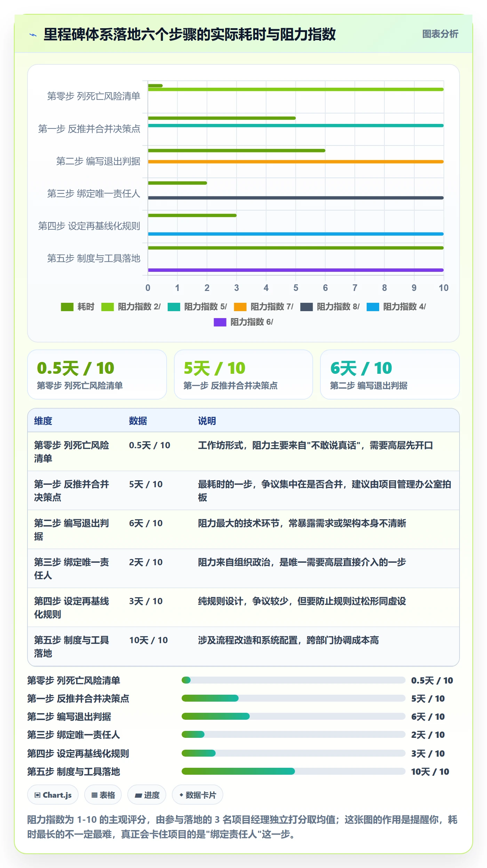The image size is (487, 868).
Task: Click the 第一步 反推并合并决策点 progress bar
Action: (x=294, y=698)
